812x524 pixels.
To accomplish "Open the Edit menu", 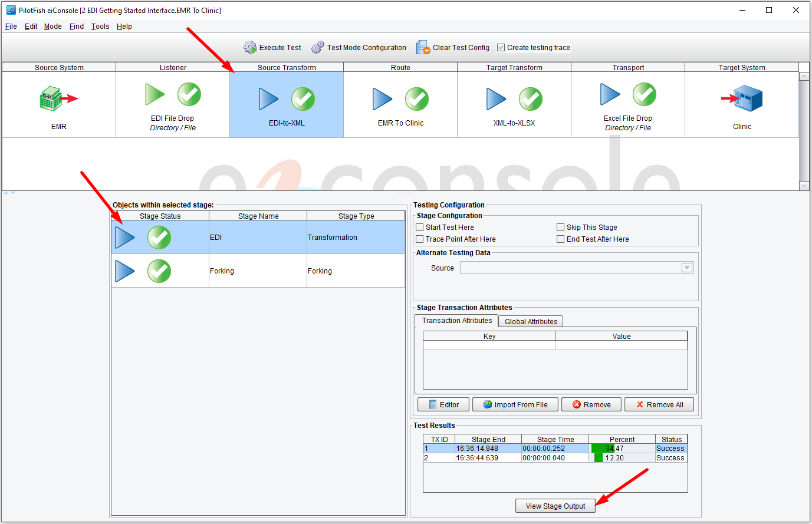I will click(x=31, y=27).
